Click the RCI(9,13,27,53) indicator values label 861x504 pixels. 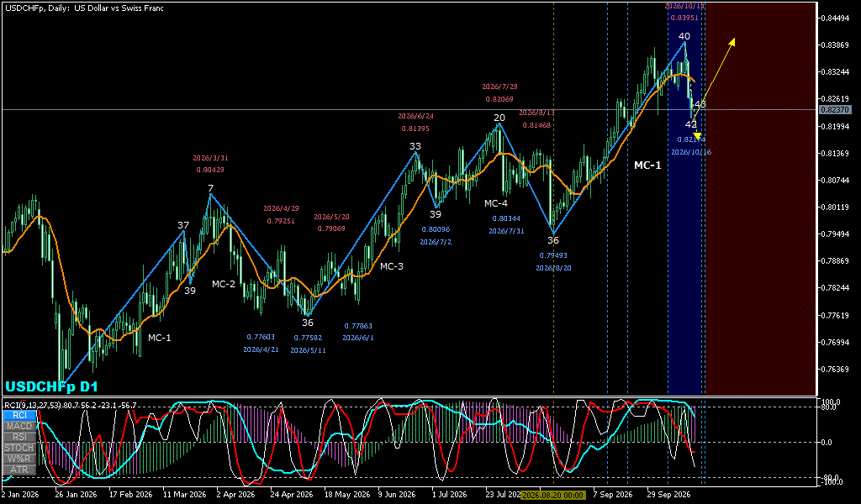71,405
